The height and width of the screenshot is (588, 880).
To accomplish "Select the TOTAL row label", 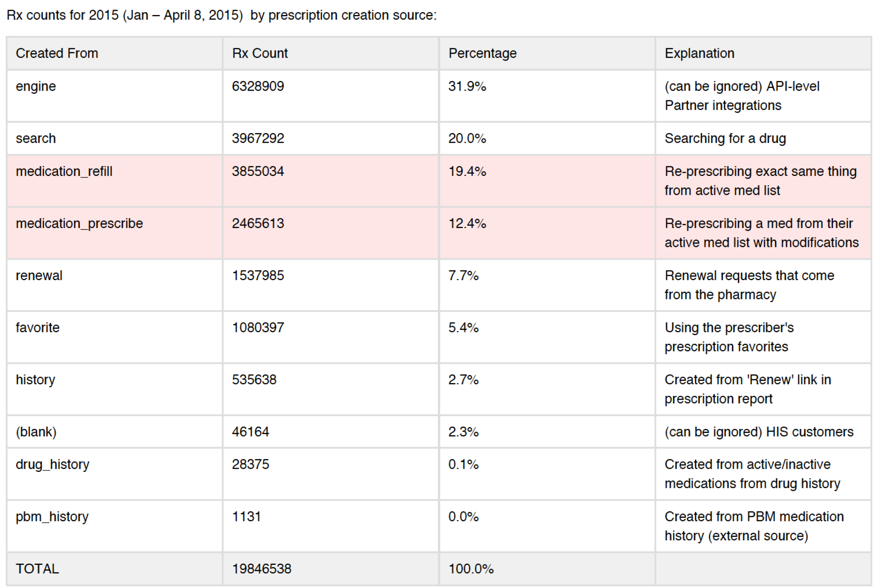I will (x=37, y=569).
